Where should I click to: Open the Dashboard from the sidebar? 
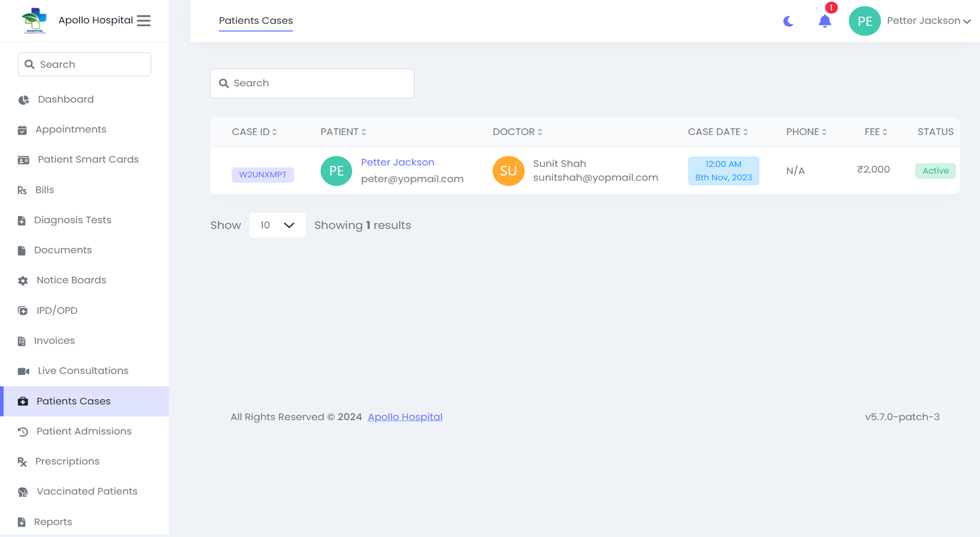click(x=65, y=99)
